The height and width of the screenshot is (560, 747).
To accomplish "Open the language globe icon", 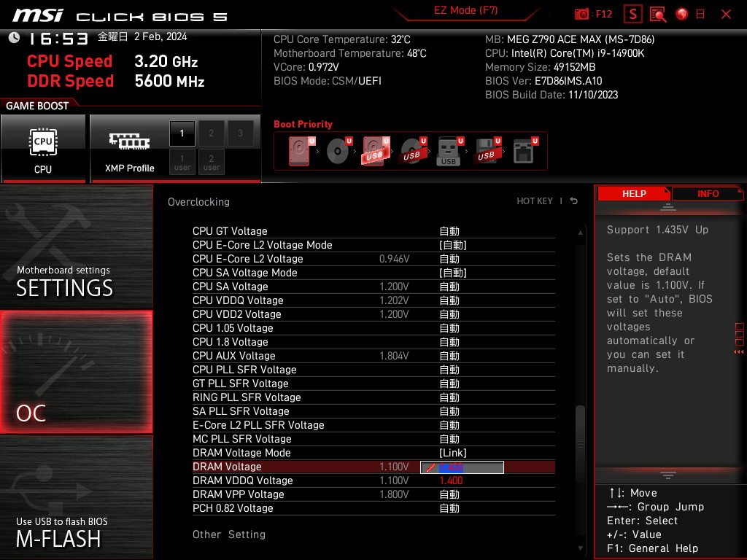I will point(682,15).
